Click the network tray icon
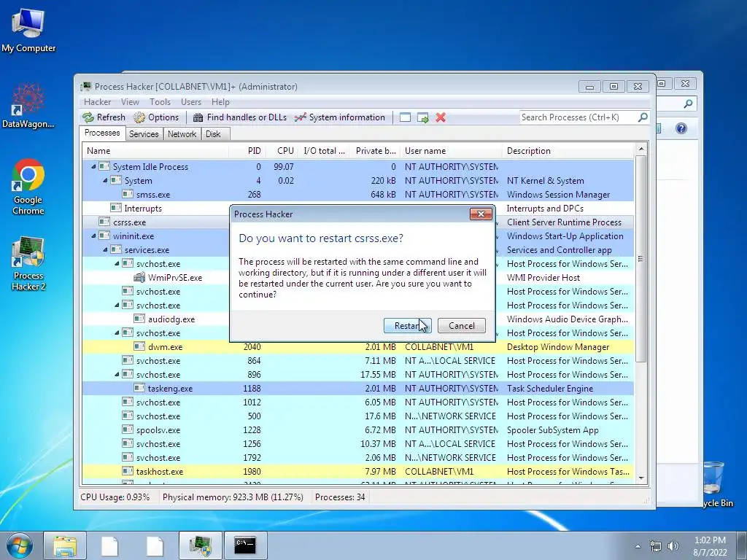This screenshot has height=560, width=747. pyautogui.click(x=656, y=546)
